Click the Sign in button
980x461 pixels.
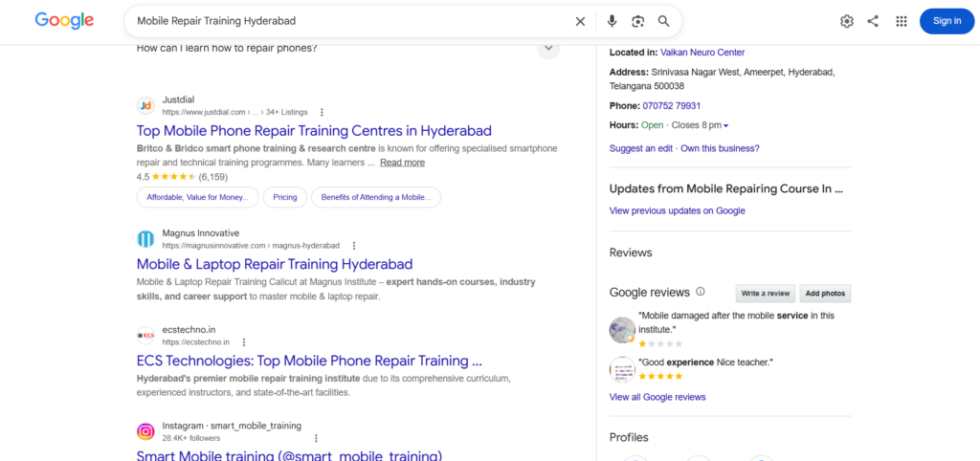coord(947,21)
